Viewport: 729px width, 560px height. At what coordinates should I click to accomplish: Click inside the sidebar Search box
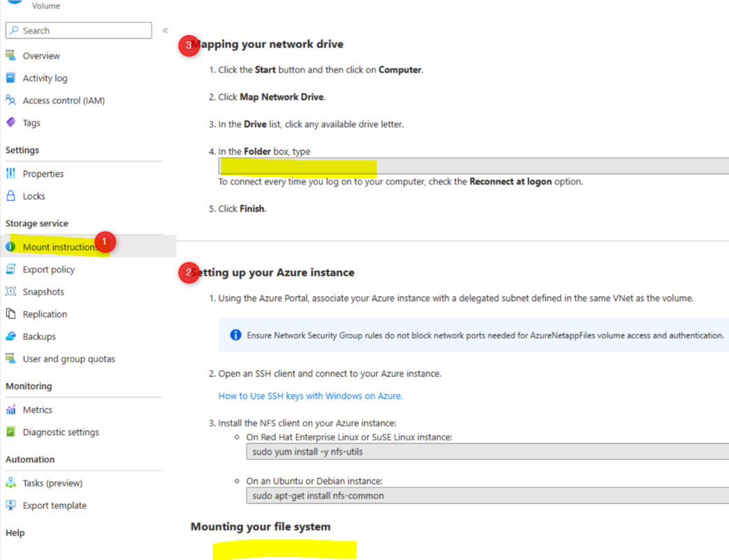79,30
